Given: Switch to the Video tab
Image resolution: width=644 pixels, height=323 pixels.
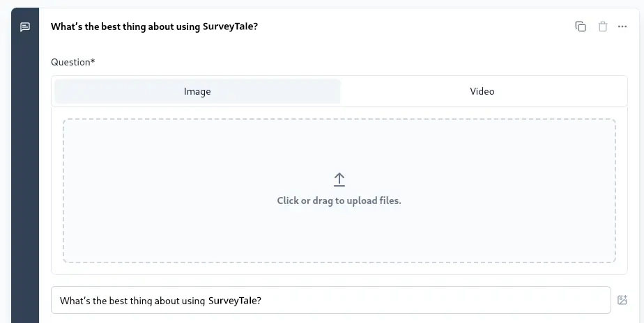Looking at the screenshot, I should (x=482, y=91).
